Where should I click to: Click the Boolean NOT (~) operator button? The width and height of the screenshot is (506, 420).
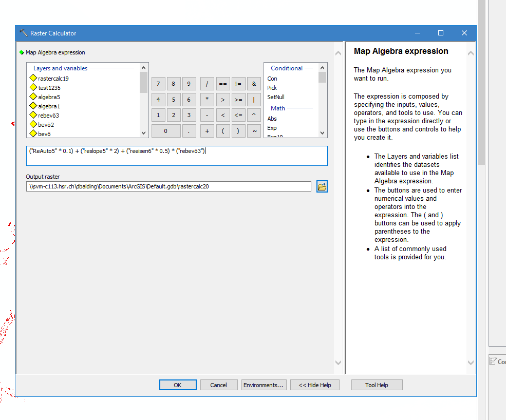point(254,131)
